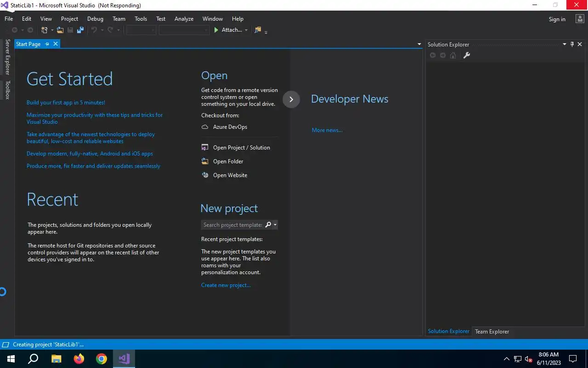Open the Edit menu

(27, 19)
